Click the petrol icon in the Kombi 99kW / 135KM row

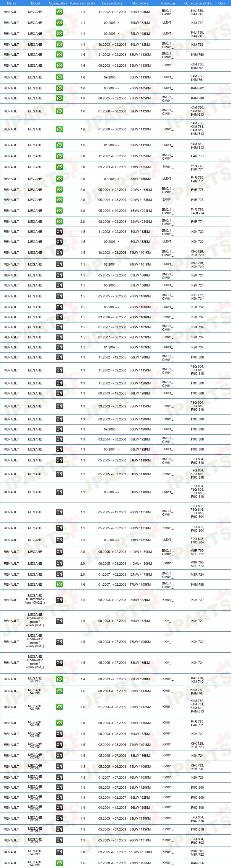[59, 723]
